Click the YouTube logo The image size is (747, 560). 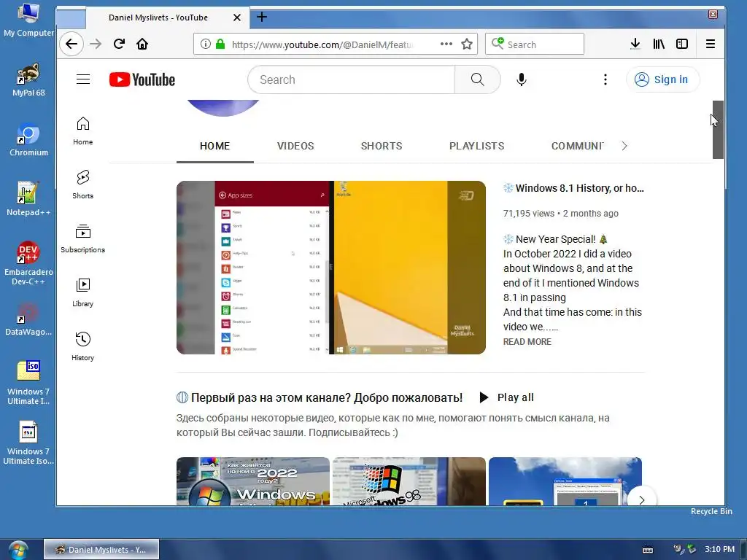(142, 79)
